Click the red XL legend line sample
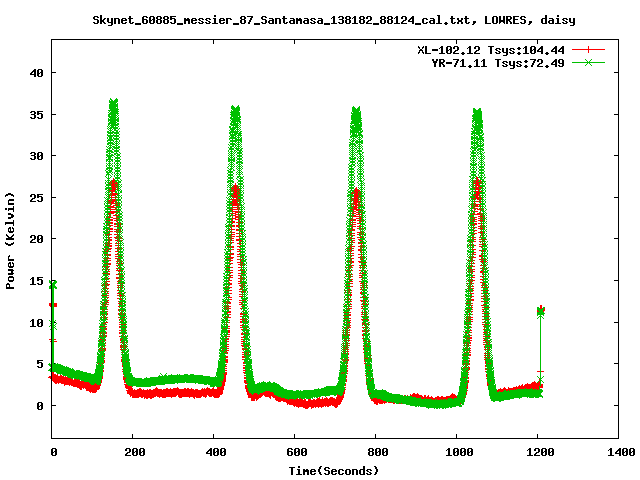Image resolution: width=640 pixels, height=480 pixels. [x=588, y=50]
